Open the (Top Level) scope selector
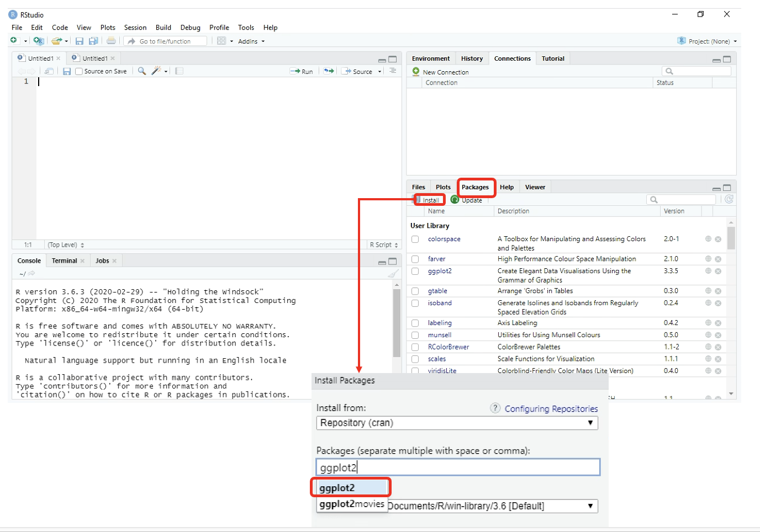The image size is (760, 532). coord(66,245)
